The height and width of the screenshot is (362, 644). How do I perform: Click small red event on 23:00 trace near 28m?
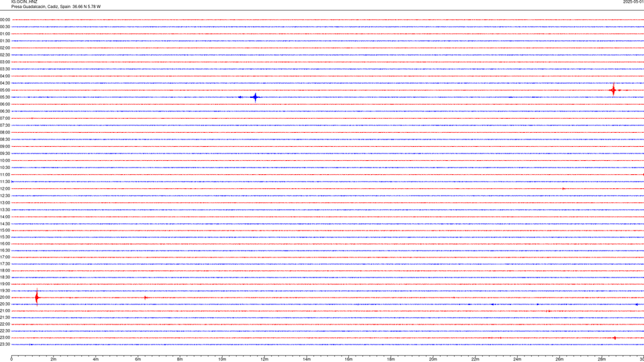(614, 338)
